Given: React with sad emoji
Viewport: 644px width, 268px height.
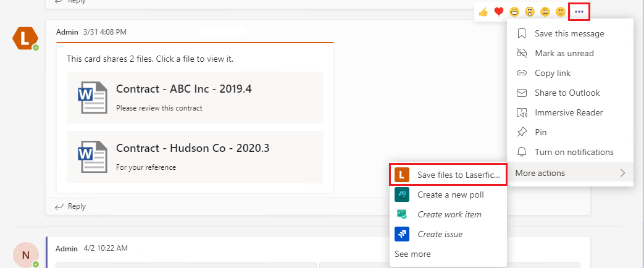Looking at the screenshot, I should coord(545,12).
